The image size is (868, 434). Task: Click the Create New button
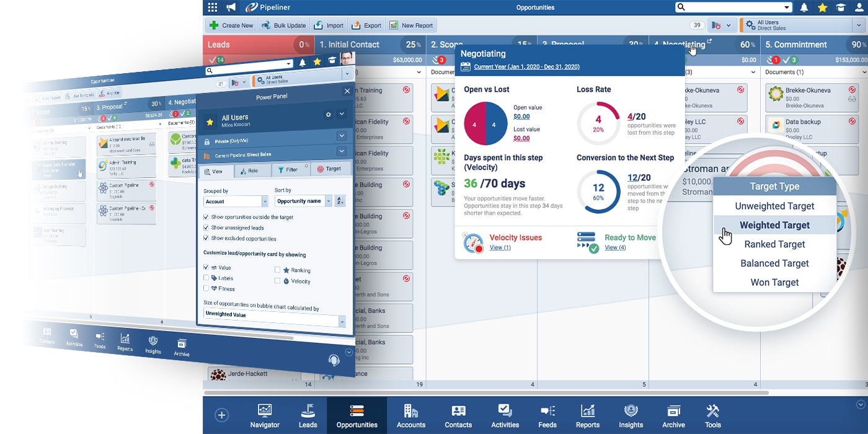231,25
